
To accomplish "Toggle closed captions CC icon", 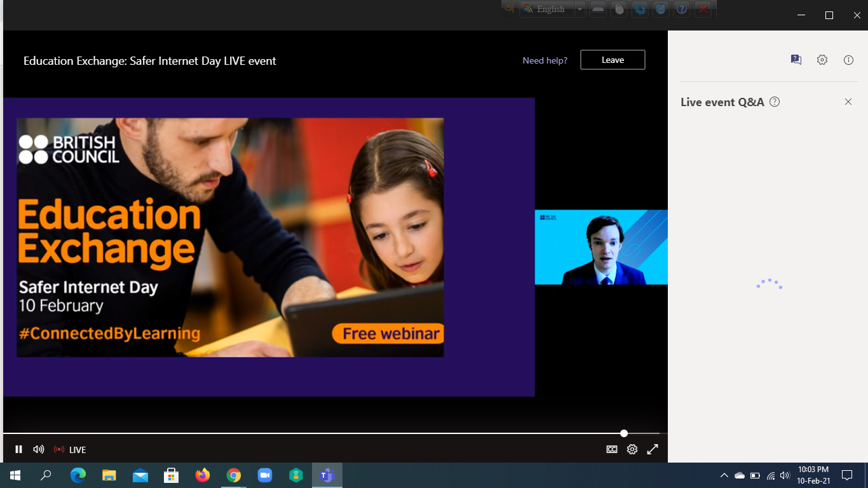I will coord(612,449).
